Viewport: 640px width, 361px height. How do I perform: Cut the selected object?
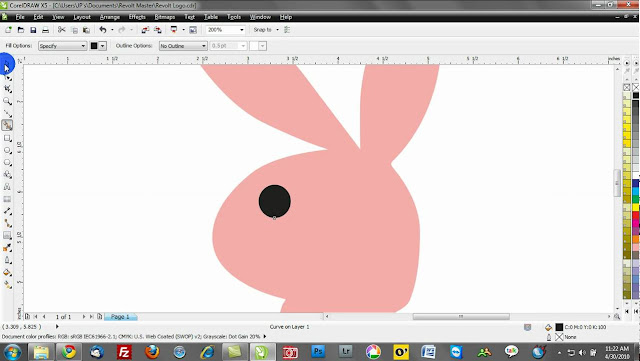[x=62, y=30]
